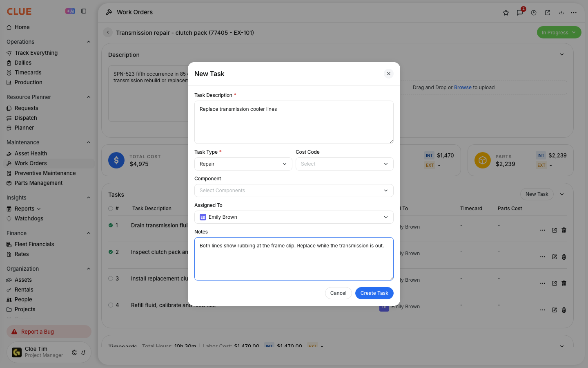Click the favorite star icon
The width and height of the screenshot is (588, 368).
pos(506,13)
